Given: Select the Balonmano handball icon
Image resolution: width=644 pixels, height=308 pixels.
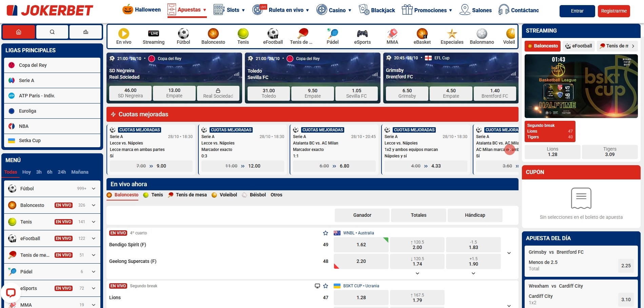Looking at the screenshot, I should click(481, 34).
